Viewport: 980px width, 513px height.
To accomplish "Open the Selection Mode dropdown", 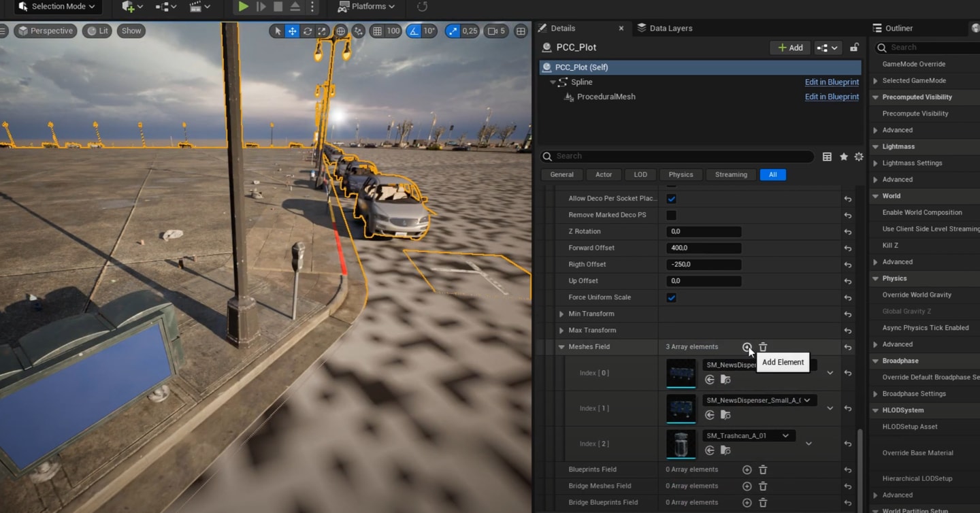I will (57, 7).
